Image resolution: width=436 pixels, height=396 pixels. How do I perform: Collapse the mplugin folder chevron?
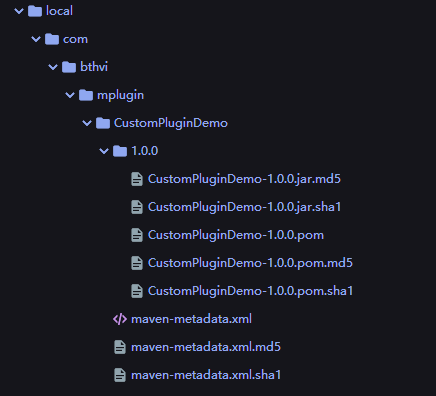pos(70,95)
